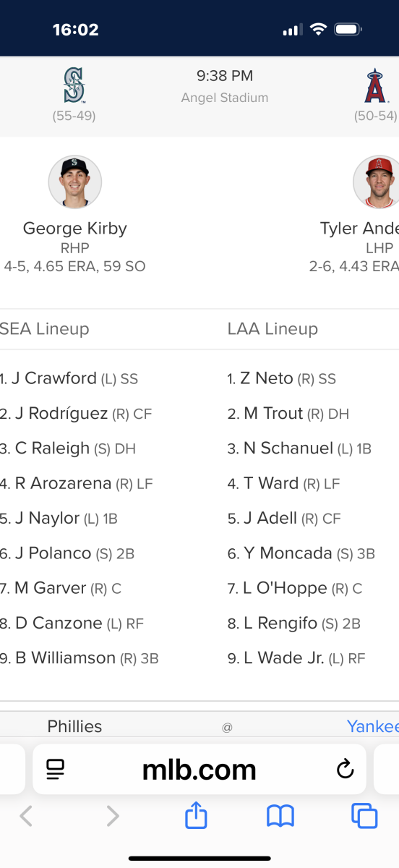The image size is (399, 868).
Task: Open Yankees team link
Action: [373, 726]
